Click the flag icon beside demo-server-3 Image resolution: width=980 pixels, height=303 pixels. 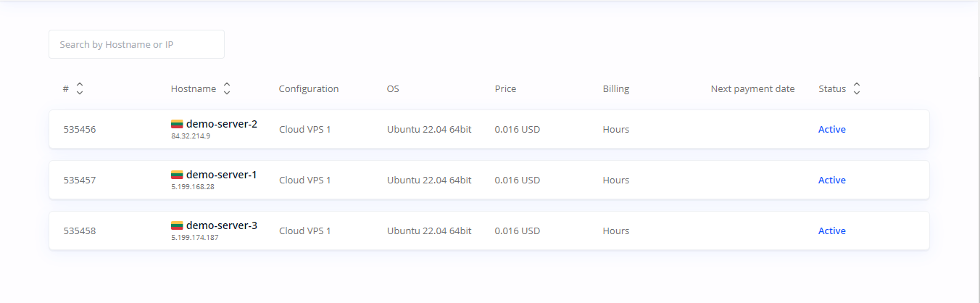click(x=177, y=225)
